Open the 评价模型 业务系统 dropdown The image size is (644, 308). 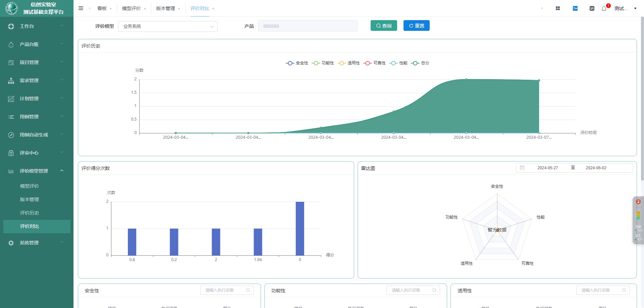pyautogui.click(x=168, y=26)
